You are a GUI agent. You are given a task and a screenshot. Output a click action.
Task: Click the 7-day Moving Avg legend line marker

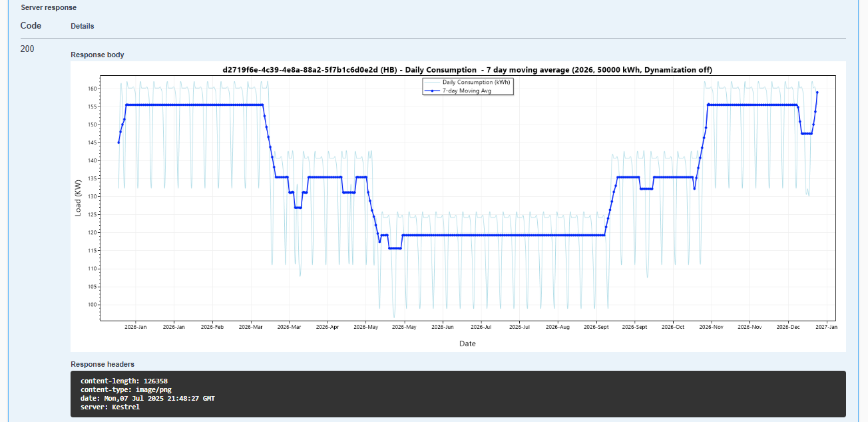click(x=433, y=91)
